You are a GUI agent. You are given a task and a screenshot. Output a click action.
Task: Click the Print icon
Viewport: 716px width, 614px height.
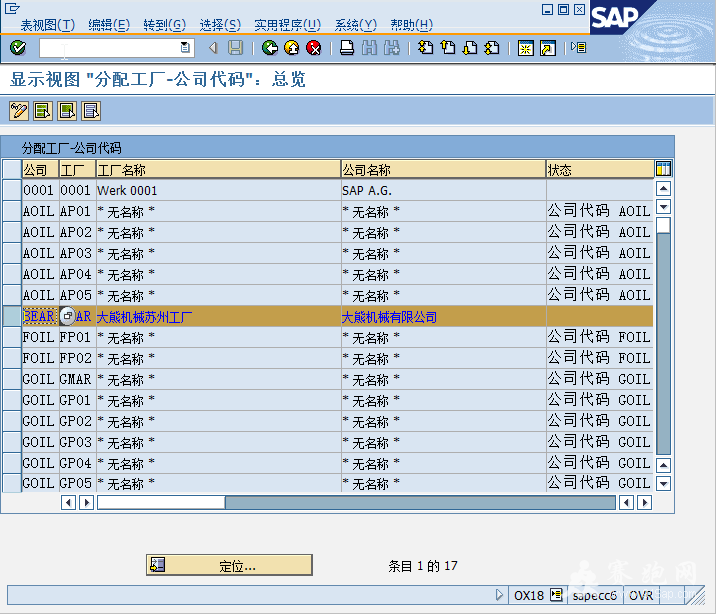pyautogui.click(x=347, y=47)
